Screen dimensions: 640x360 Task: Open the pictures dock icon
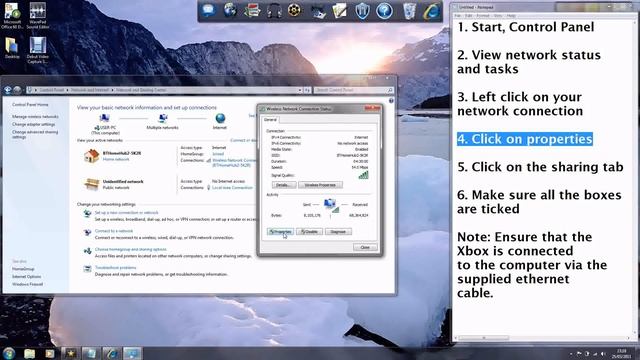[x=318, y=11]
